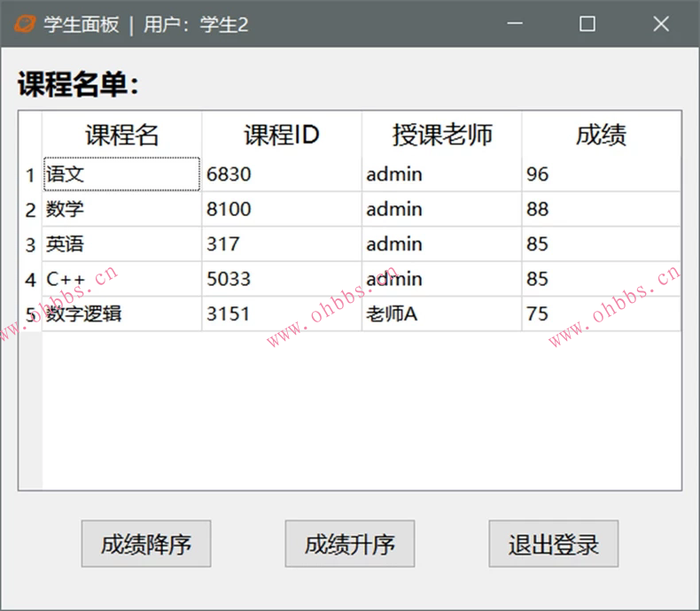Sort grades ascending with 成绩升序 button

pos(350,544)
